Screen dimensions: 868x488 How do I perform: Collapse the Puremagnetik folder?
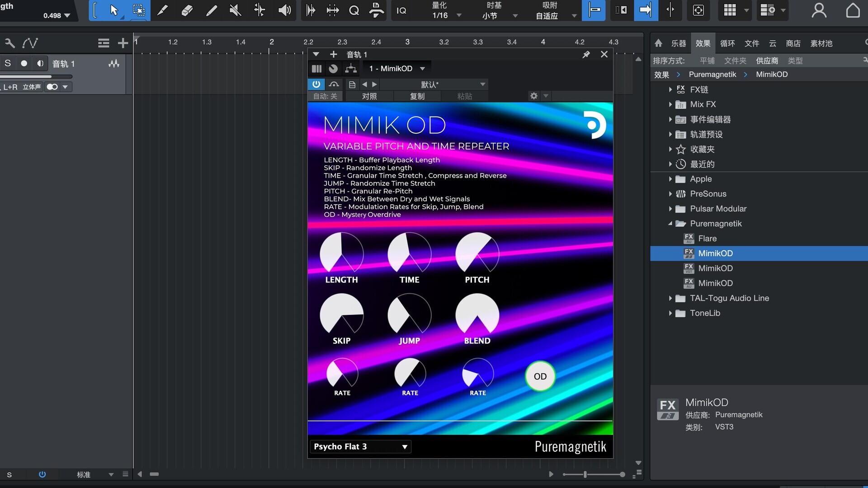(x=670, y=224)
